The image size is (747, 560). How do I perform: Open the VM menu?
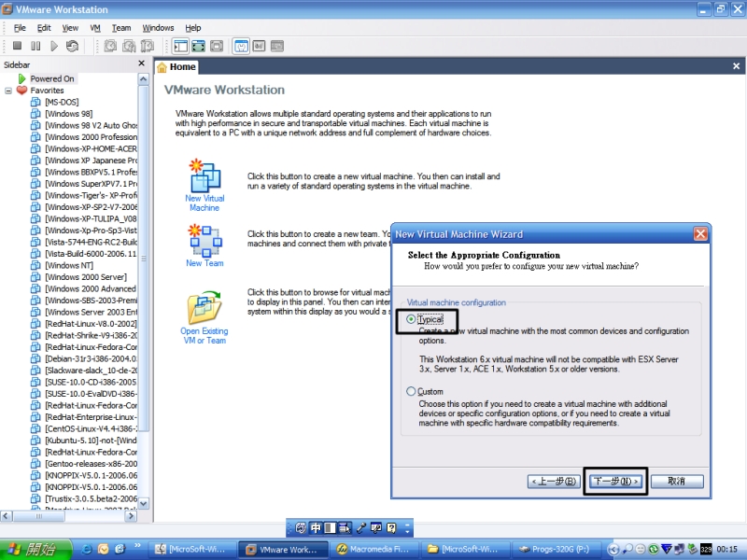pos(95,28)
